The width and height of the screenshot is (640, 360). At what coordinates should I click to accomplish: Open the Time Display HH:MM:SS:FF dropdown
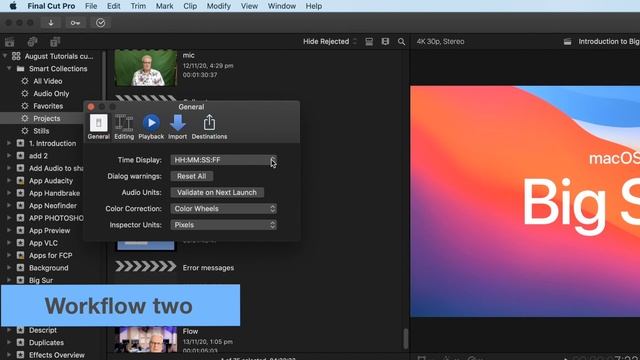tap(224, 160)
